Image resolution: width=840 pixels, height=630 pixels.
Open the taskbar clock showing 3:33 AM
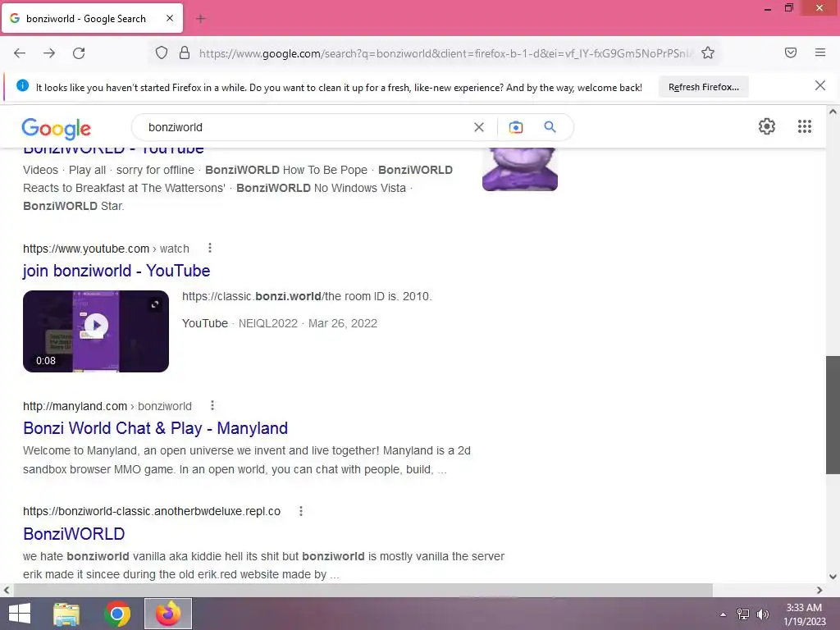(x=804, y=614)
